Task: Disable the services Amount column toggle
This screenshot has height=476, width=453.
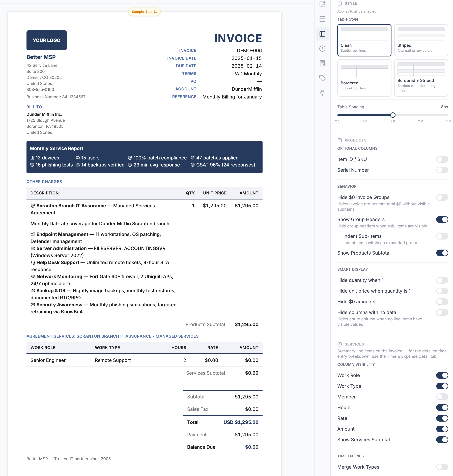Action: click(x=442, y=429)
